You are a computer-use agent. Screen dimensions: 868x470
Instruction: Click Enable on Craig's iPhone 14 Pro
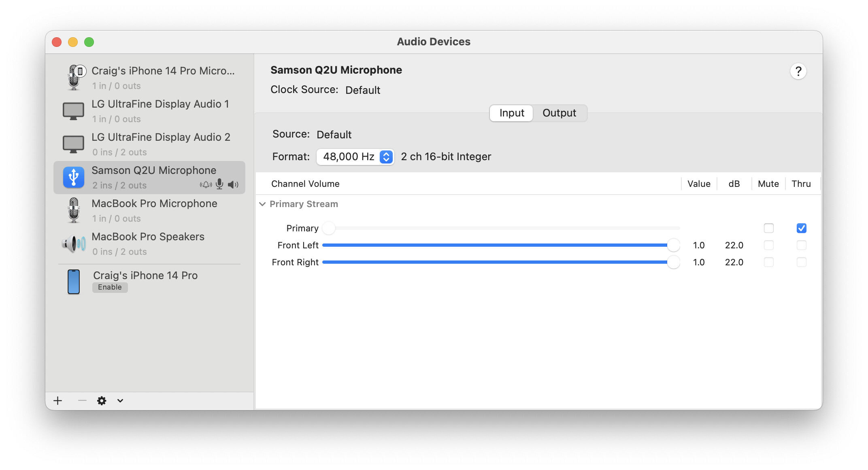point(110,287)
